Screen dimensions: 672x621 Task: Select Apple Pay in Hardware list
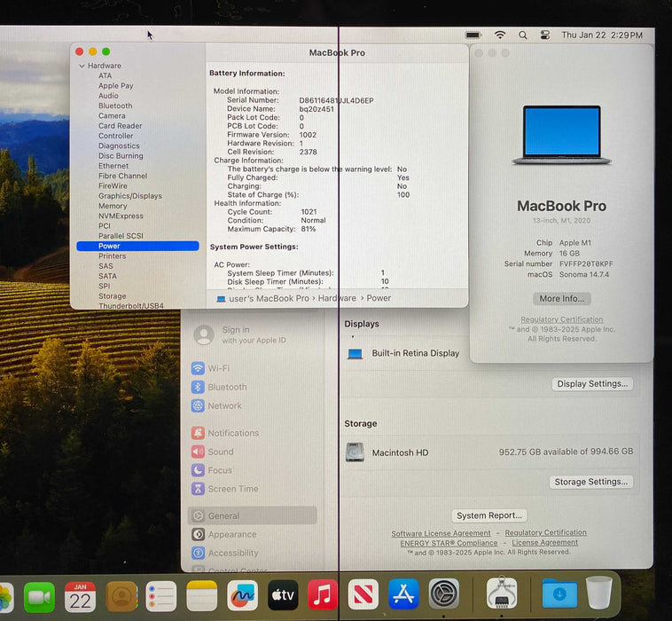tap(116, 86)
